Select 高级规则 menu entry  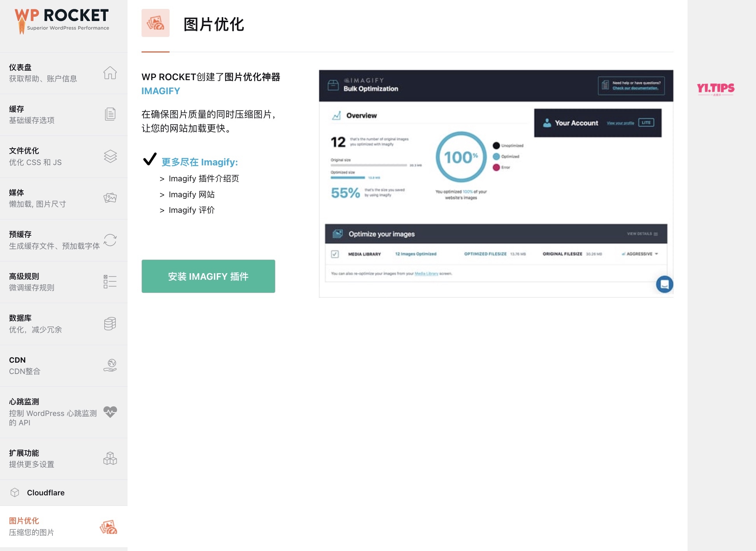64,282
